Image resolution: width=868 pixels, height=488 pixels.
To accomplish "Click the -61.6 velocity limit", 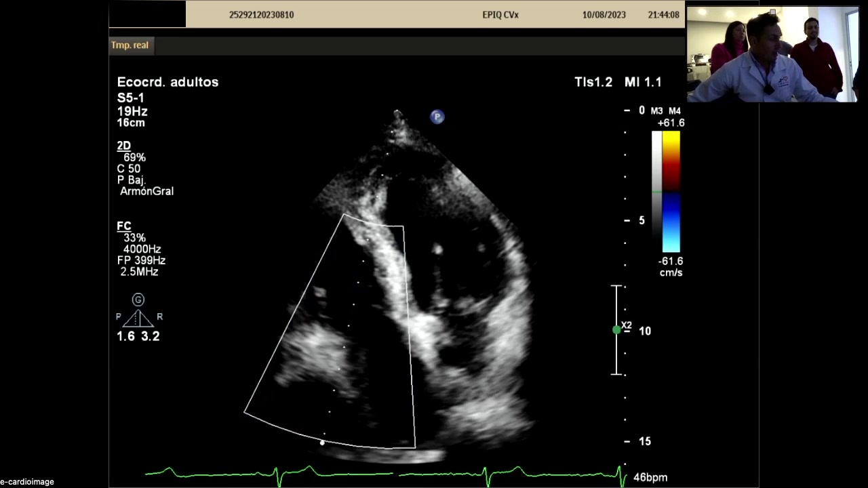I will (x=671, y=261).
